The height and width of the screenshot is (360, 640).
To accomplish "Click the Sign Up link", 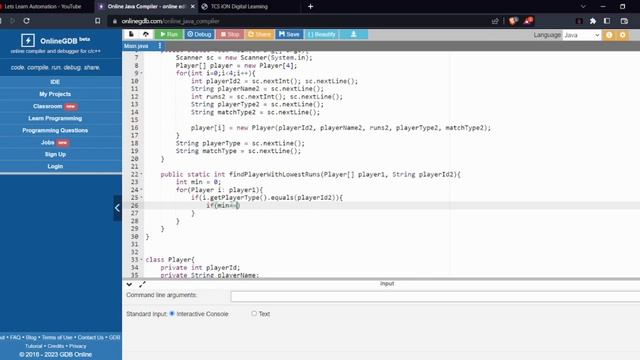I will pyautogui.click(x=55, y=154).
